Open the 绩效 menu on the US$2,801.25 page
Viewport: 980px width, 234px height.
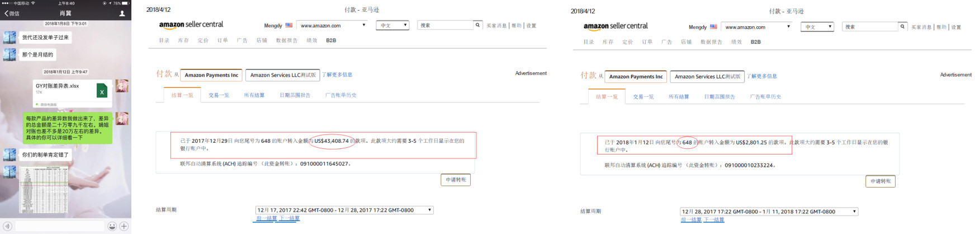[x=736, y=42]
